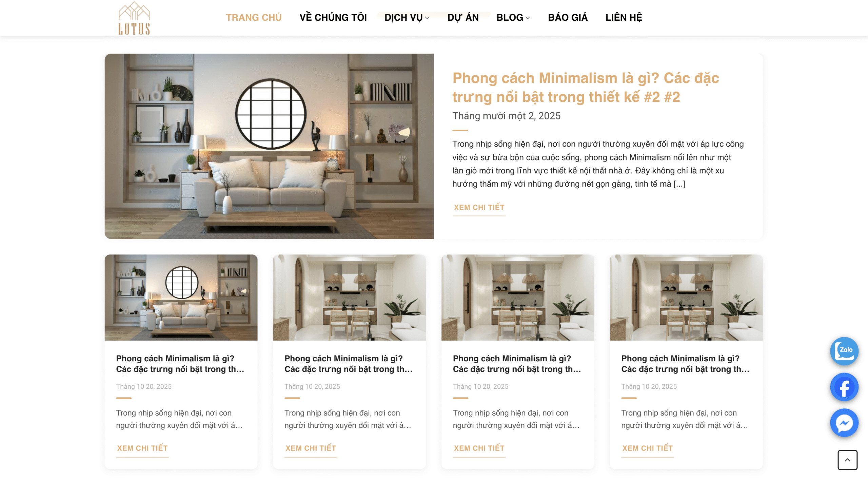This screenshot has width=868, height=479.
Task: Open the DỰ ÁN menu item
Action: point(463,17)
